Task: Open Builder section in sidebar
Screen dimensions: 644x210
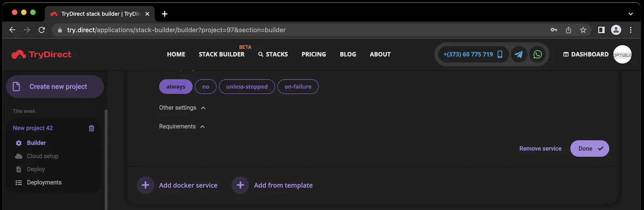Action: tap(36, 143)
